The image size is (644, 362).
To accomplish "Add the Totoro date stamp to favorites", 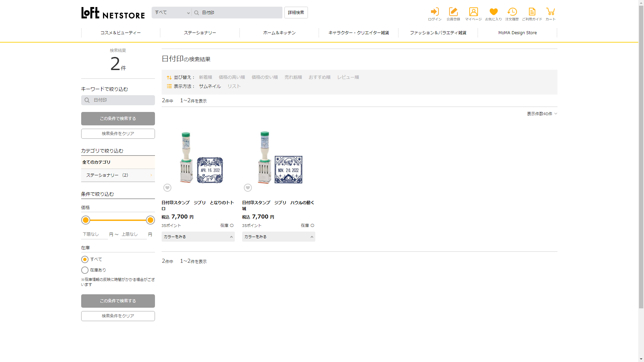I will (167, 188).
